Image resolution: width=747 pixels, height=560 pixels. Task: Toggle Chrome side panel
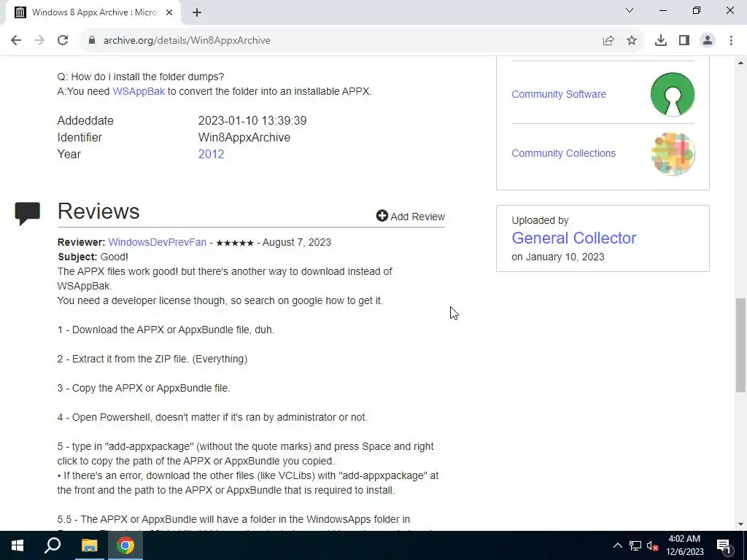click(684, 41)
